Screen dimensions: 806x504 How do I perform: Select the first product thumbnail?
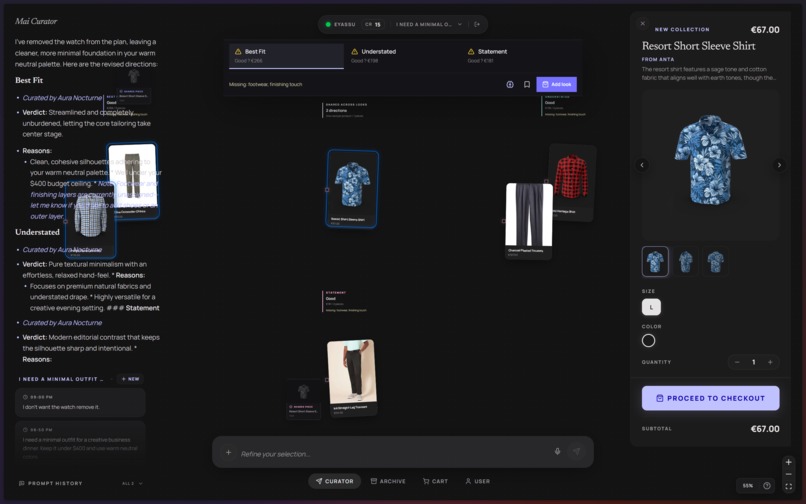pos(655,261)
